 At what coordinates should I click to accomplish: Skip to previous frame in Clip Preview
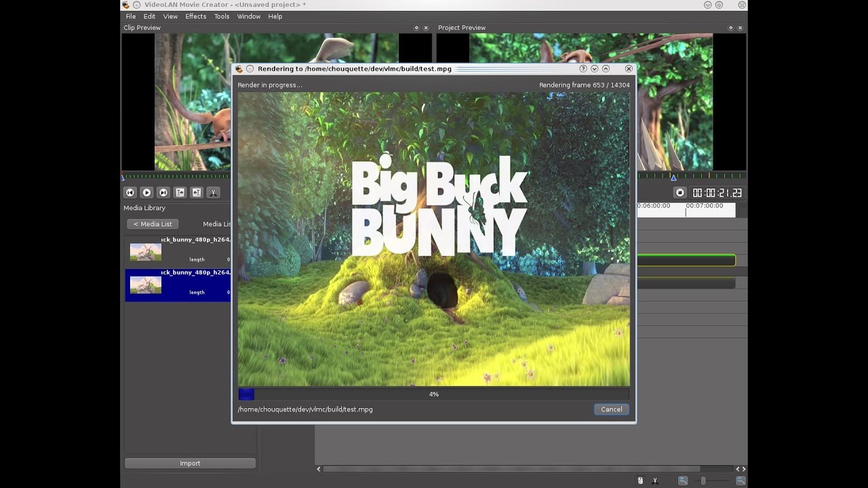click(130, 192)
